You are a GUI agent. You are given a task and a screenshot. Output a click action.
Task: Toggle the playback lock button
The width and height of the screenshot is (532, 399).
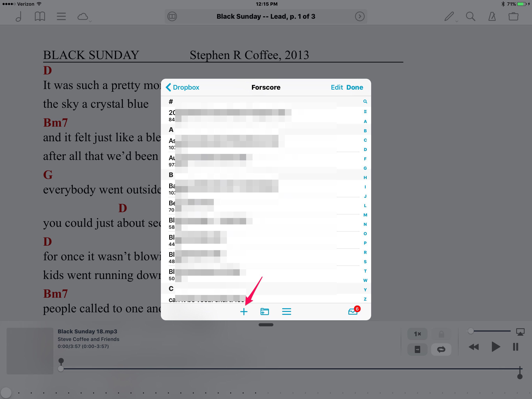(x=441, y=334)
